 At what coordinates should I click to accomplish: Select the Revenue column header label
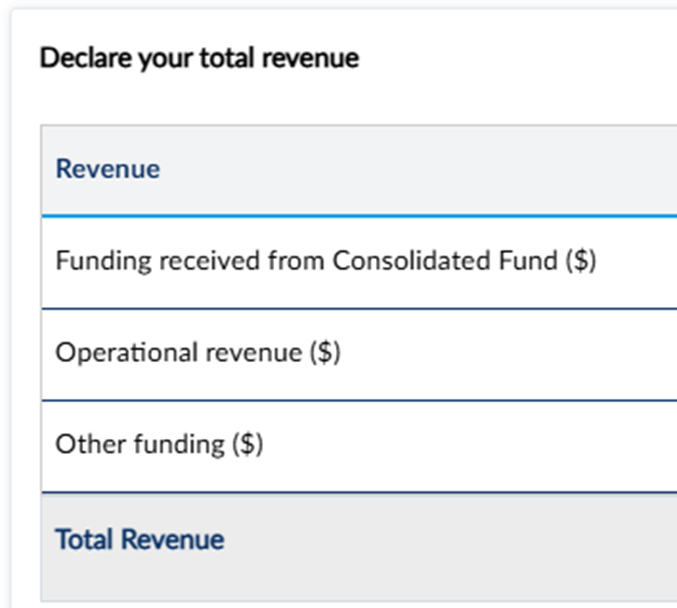[x=108, y=169]
